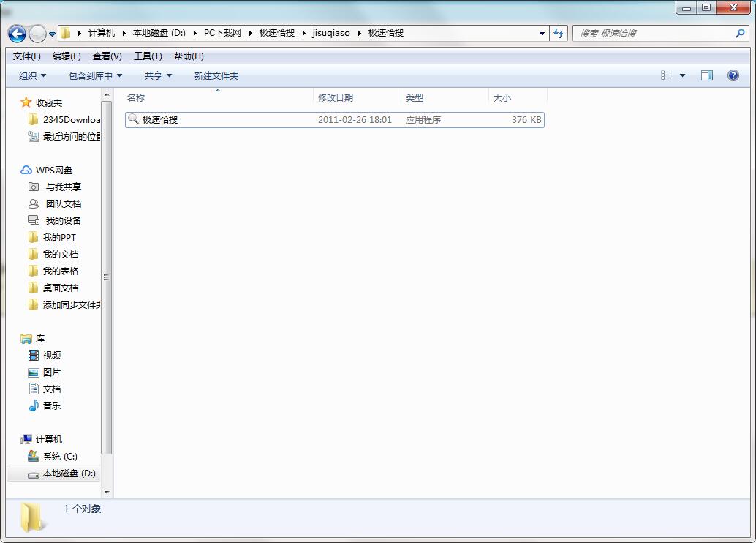This screenshot has width=756, height=543.
Task: Click the 376 KB size cell
Action: pos(526,120)
